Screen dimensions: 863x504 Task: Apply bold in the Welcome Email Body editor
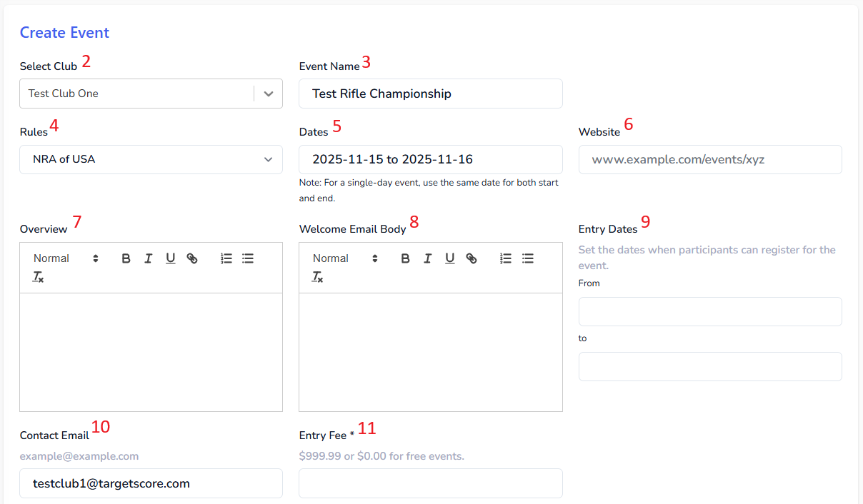coord(406,258)
